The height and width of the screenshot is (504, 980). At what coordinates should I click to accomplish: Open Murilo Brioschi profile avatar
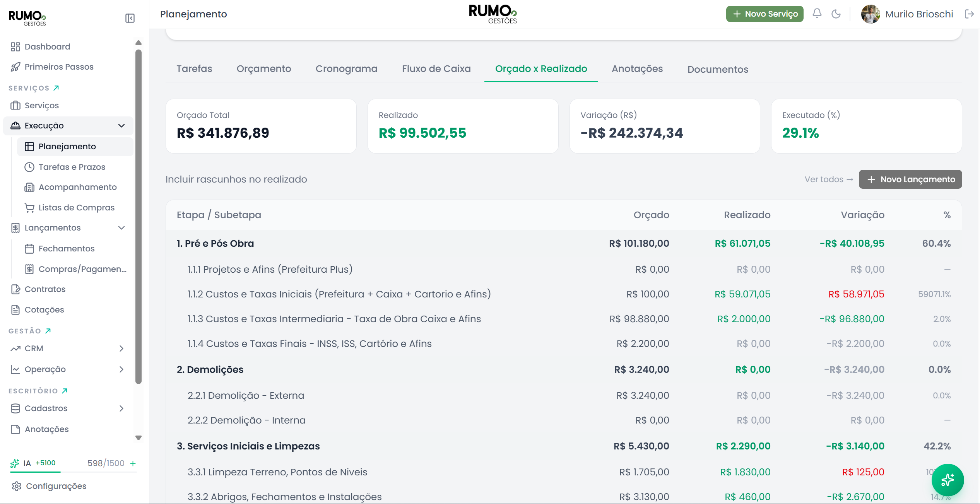870,14
